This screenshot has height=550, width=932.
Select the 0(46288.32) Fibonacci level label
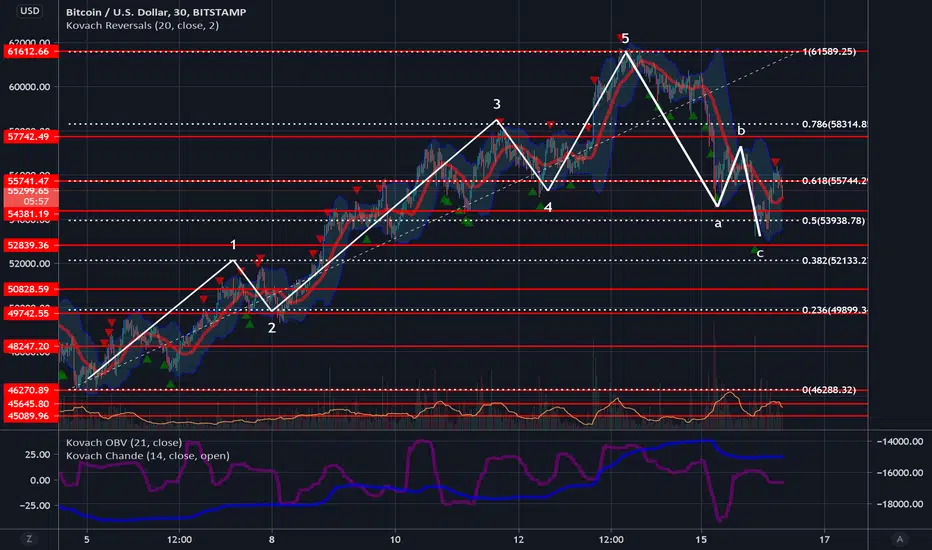point(829,390)
